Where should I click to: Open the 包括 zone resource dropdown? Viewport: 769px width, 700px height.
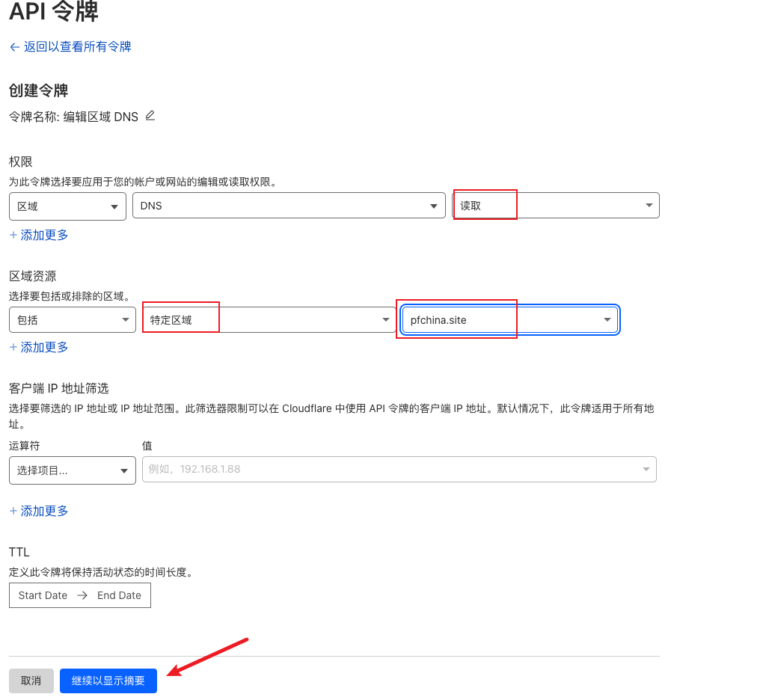pyautogui.click(x=72, y=320)
